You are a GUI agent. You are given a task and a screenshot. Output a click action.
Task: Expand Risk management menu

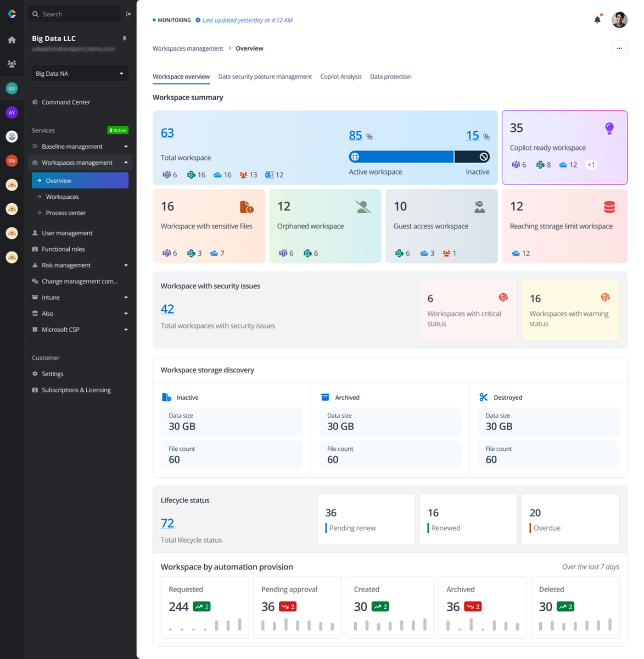coord(80,265)
